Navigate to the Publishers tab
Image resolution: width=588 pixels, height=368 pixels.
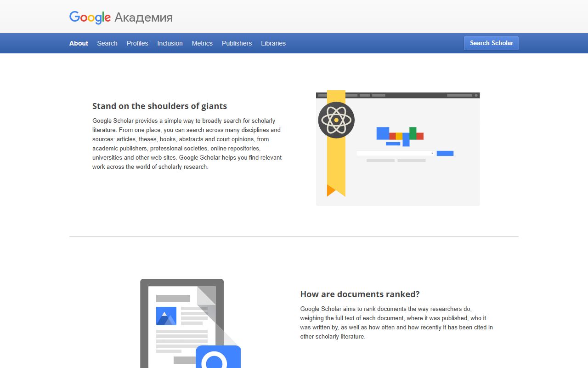tap(237, 43)
